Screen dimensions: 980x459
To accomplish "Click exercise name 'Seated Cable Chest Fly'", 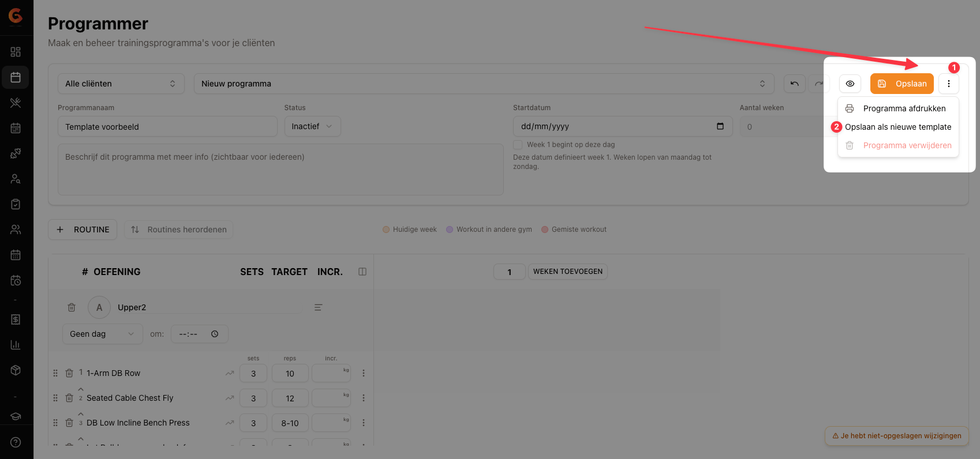I will [130, 398].
